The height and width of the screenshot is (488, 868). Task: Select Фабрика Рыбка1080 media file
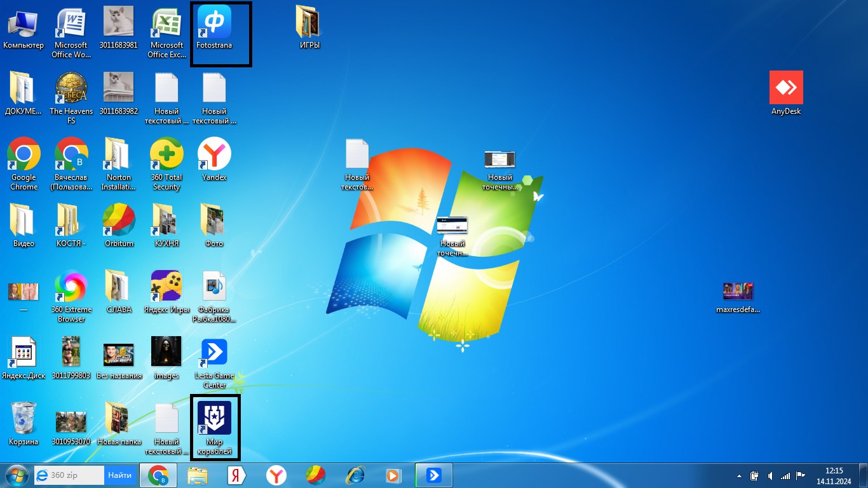point(214,296)
